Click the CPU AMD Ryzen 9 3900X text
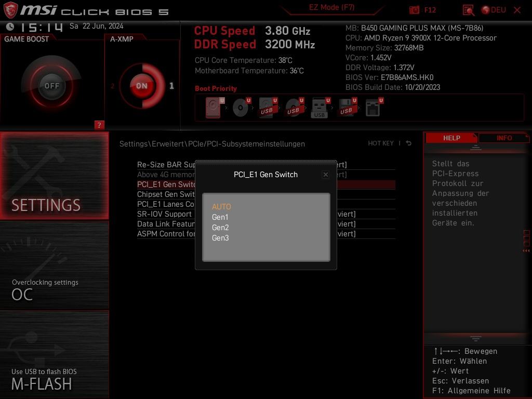532x399 pixels. (x=421, y=38)
